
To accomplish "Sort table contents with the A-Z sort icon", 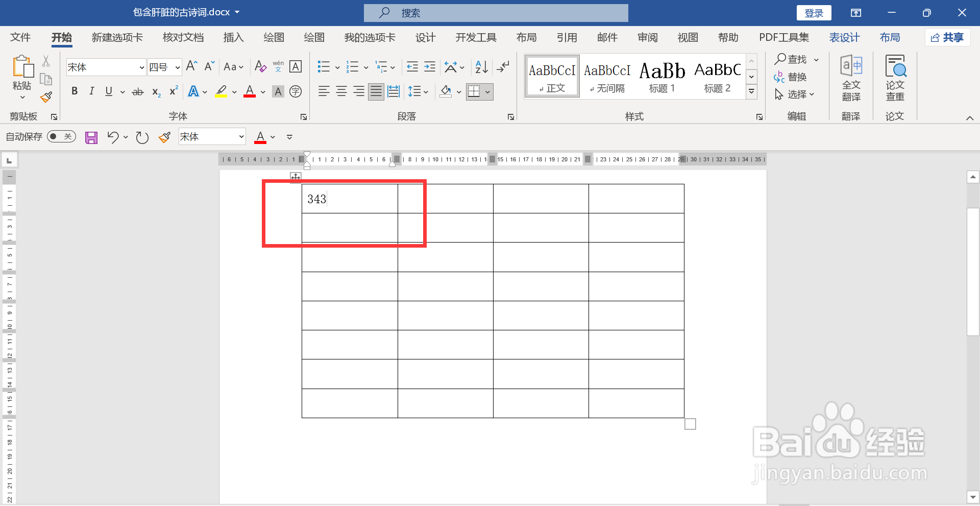I will pos(481,66).
